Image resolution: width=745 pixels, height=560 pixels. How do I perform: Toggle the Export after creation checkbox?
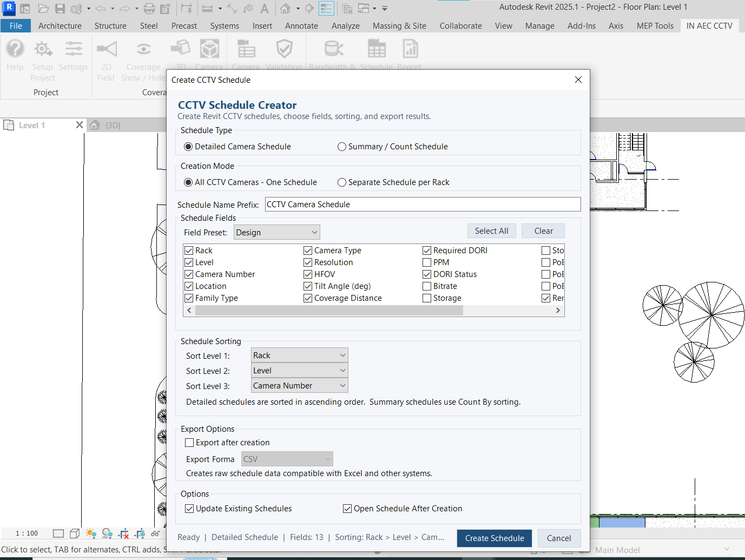(x=189, y=443)
